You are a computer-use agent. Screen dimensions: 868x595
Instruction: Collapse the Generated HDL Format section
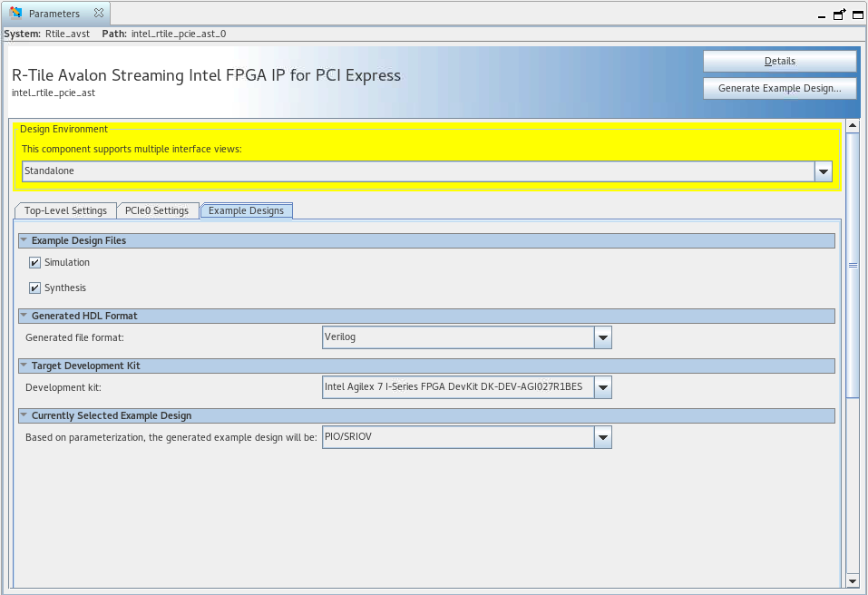[24, 316]
